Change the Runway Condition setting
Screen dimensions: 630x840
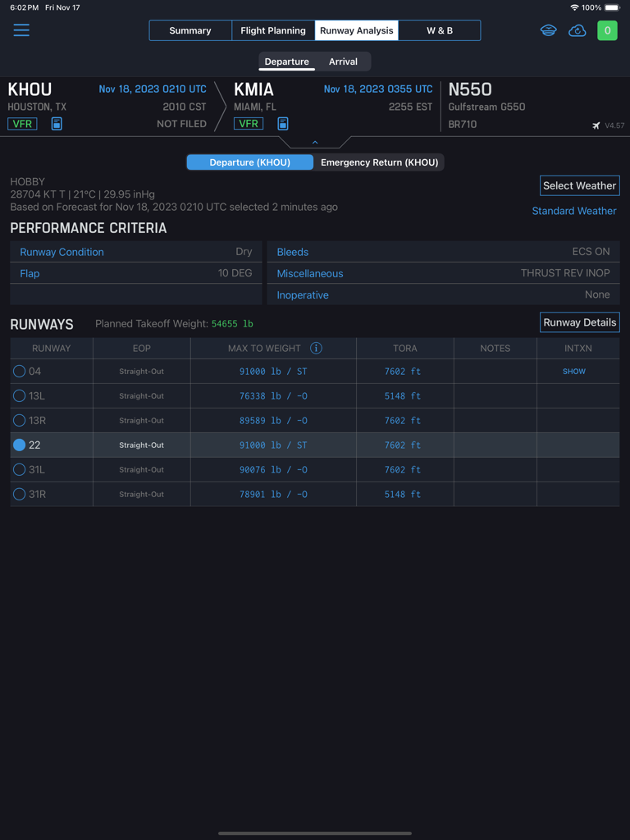pos(136,252)
